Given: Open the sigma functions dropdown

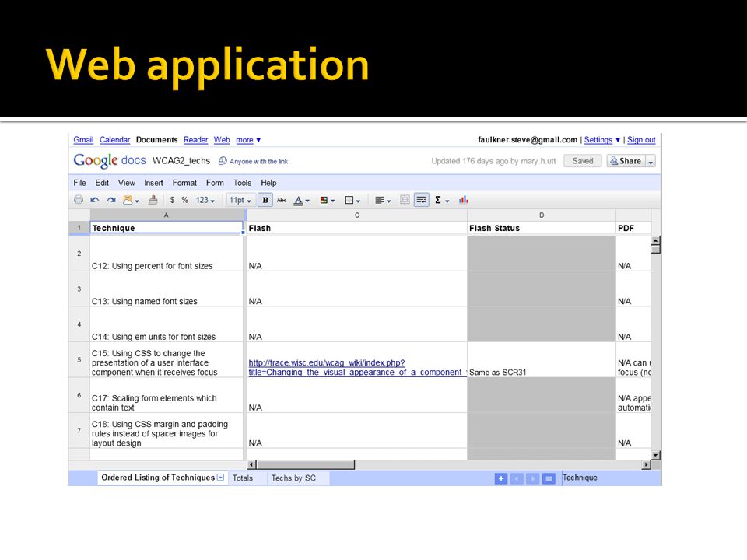Looking at the screenshot, I should coord(442,200).
